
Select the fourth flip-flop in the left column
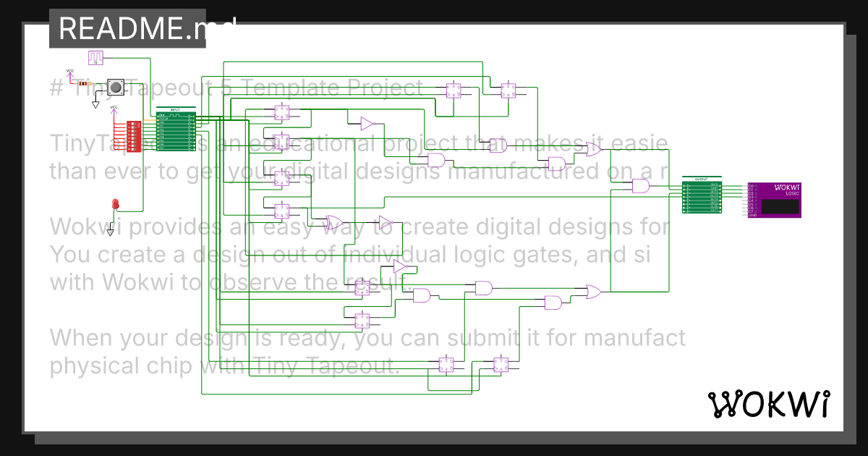[281, 211]
